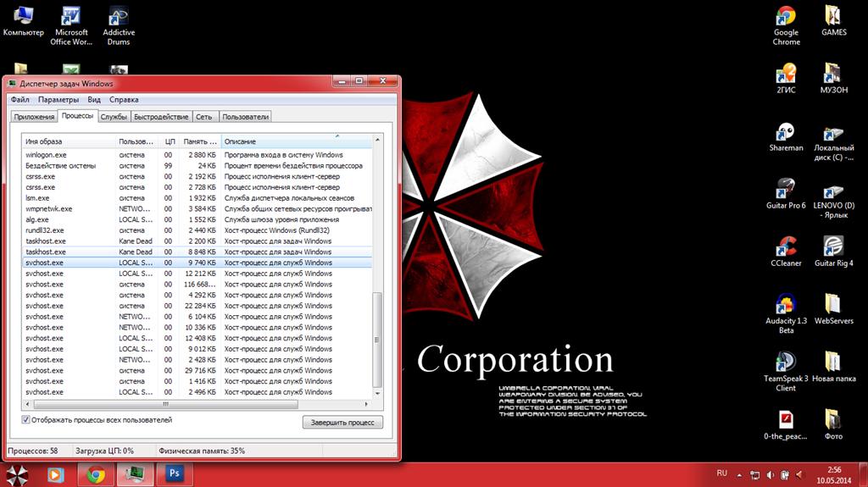Select the wmpnetwk.exe process row
The width and height of the screenshot is (868, 487).
[x=198, y=208]
